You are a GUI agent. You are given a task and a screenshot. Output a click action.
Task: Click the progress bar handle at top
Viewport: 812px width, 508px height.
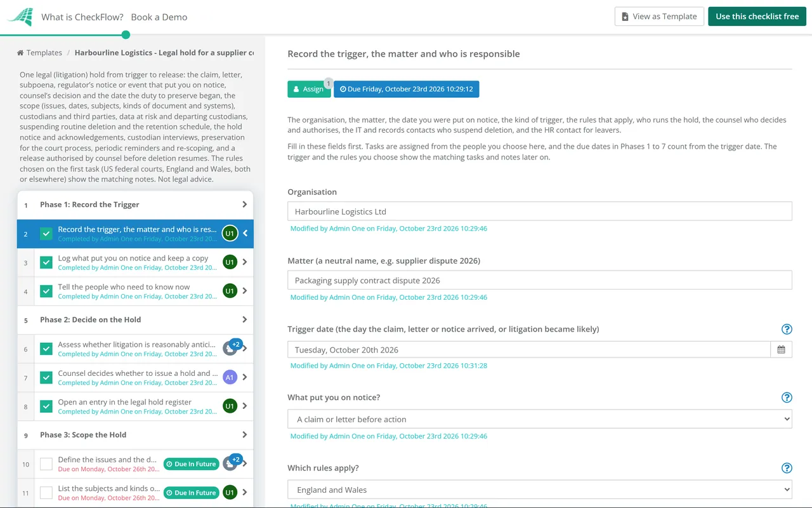tap(126, 35)
